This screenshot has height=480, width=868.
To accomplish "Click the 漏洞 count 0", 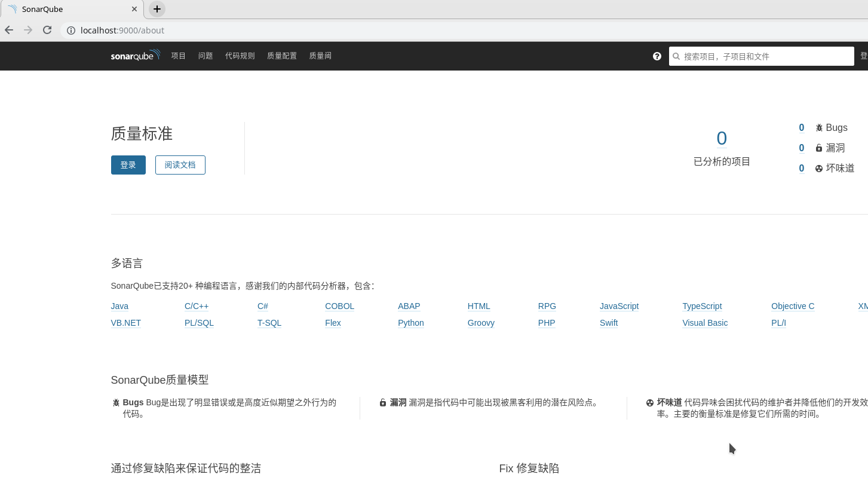I will click(802, 148).
